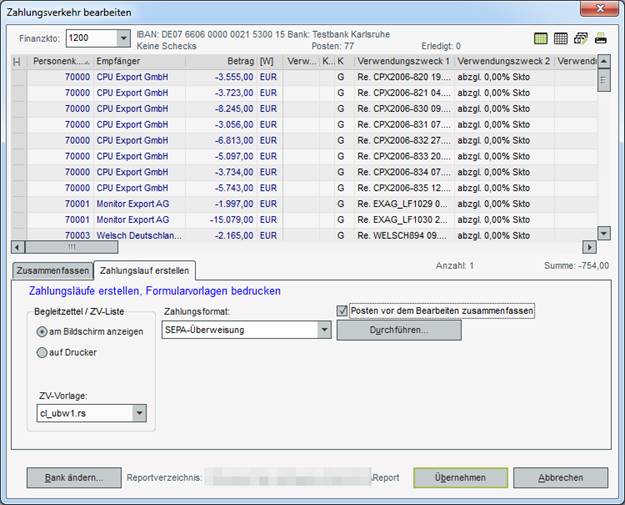Select the auf Drucker radio option
Viewport: 625px width, 505px height.
(x=41, y=352)
